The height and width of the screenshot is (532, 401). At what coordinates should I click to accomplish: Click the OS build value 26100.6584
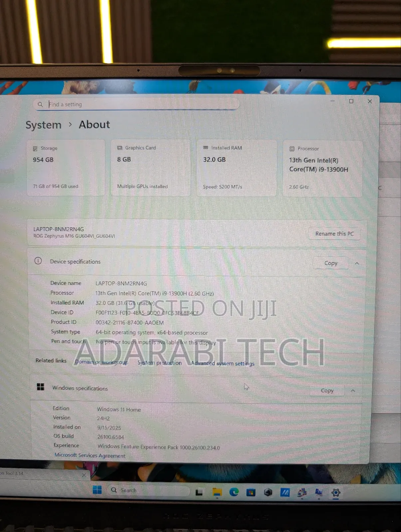coord(110,437)
